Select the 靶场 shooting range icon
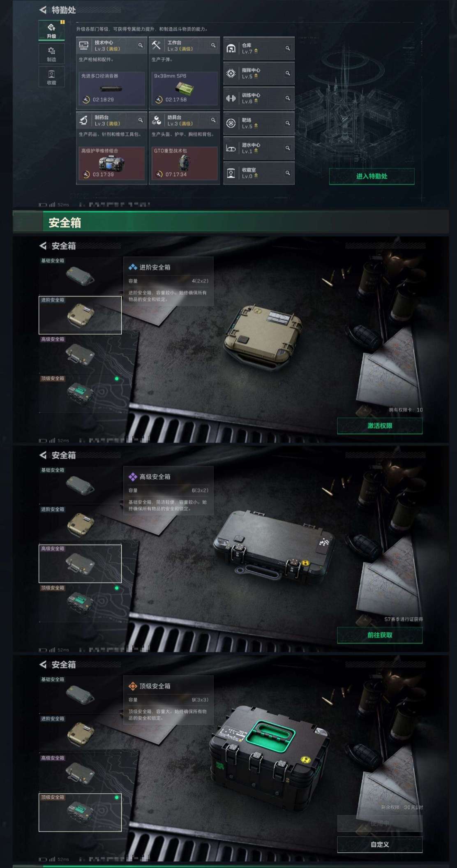Screen dimensions: 457x868 [x=231, y=123]
